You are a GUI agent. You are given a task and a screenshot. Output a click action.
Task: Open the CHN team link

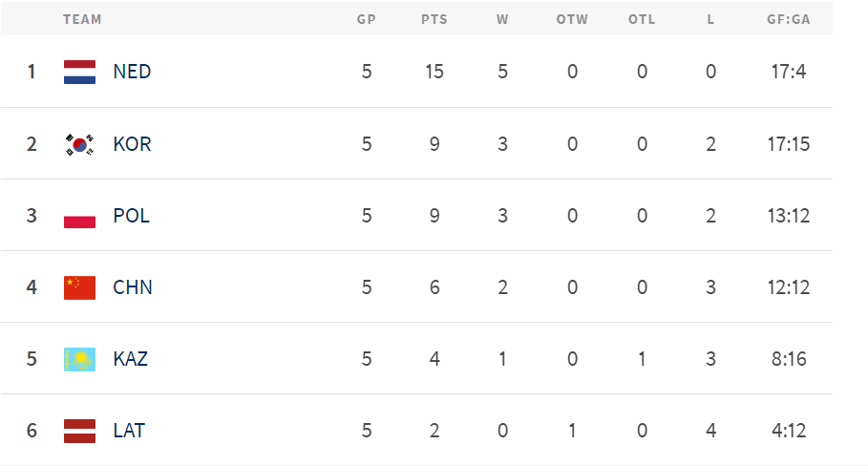(x=133, y=287)
